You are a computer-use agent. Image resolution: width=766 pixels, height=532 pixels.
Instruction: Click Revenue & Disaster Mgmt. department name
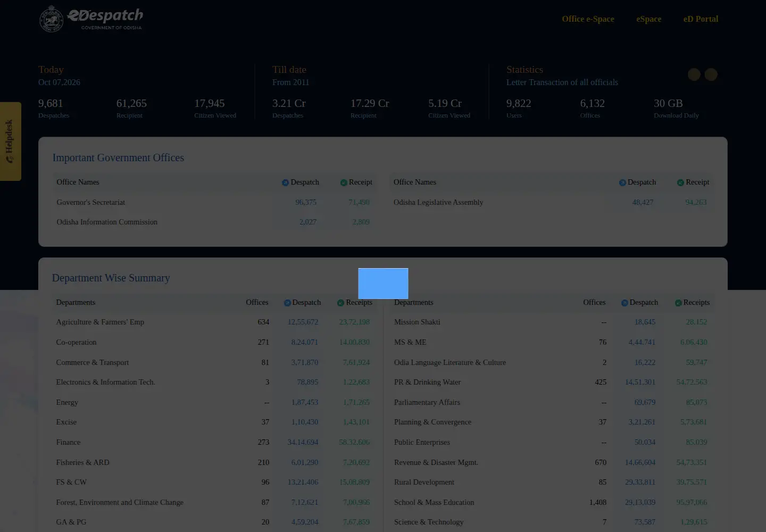(x=436, y=462)
